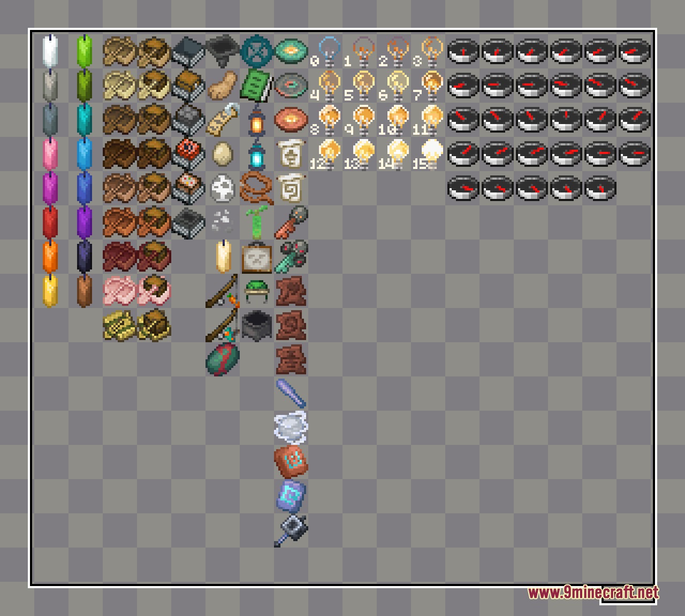Screen dimensions: 685x616
Task: Choose the dark red mangrove boat
Action: point(120,257)
